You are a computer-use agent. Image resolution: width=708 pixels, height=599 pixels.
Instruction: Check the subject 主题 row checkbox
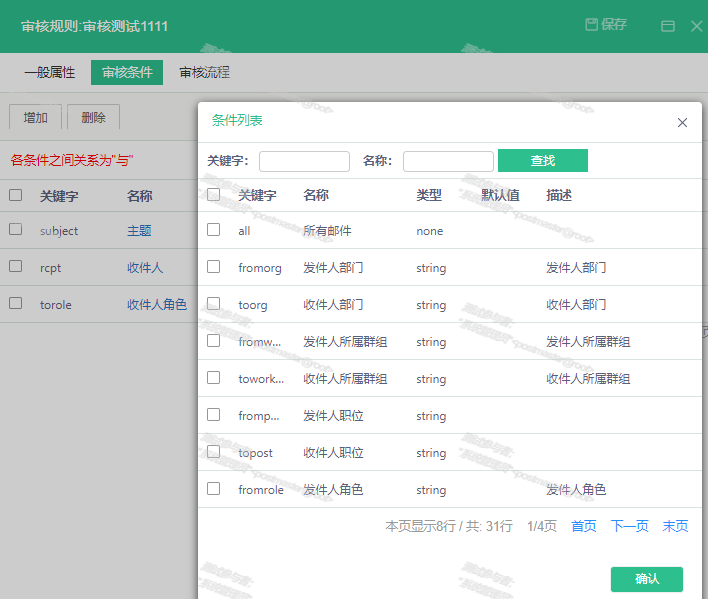click(15, 229)
